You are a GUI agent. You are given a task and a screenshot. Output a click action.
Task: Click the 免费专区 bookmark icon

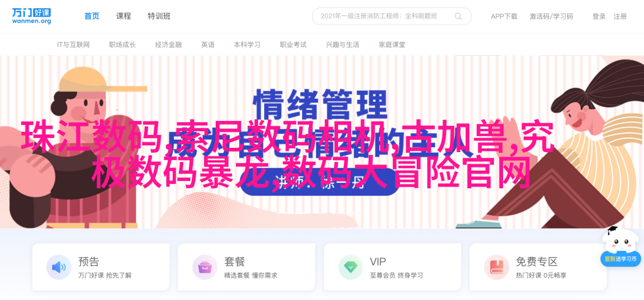pyautogui.click(x=496, y=267)
